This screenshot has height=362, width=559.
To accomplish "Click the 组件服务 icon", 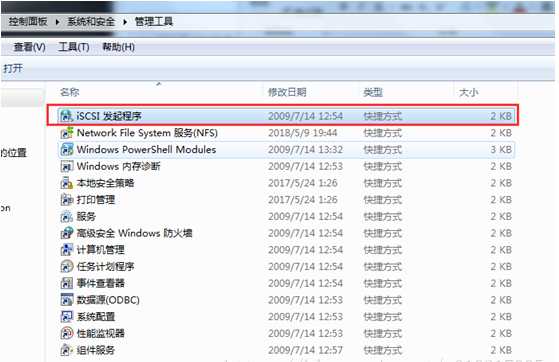I will tap(67, 350).
